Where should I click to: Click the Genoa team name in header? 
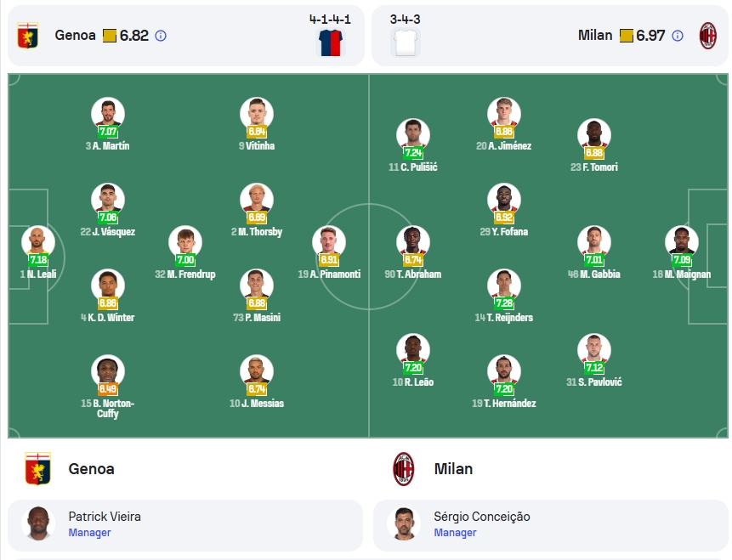pyautogui.click(x=75, y=36)
